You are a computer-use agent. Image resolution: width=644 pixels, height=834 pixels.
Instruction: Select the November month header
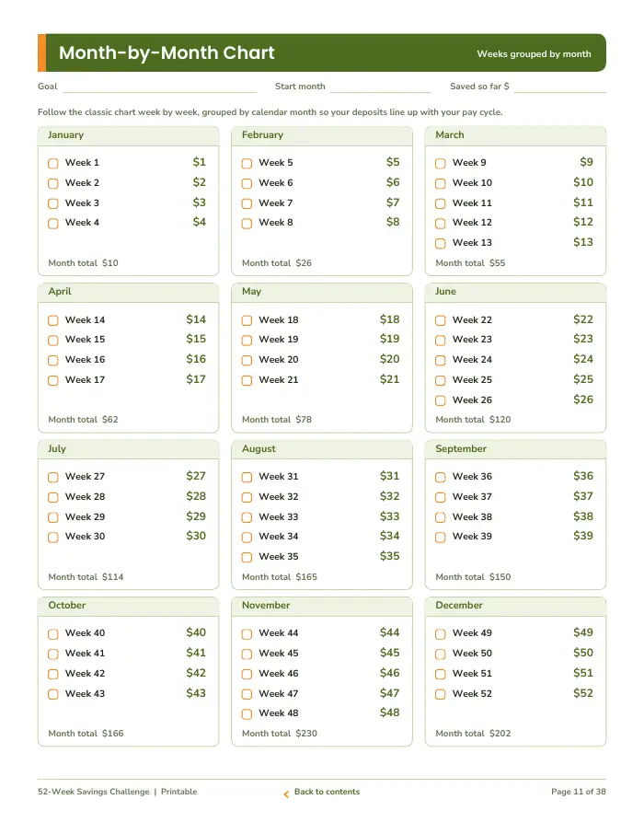pos(322,606)
